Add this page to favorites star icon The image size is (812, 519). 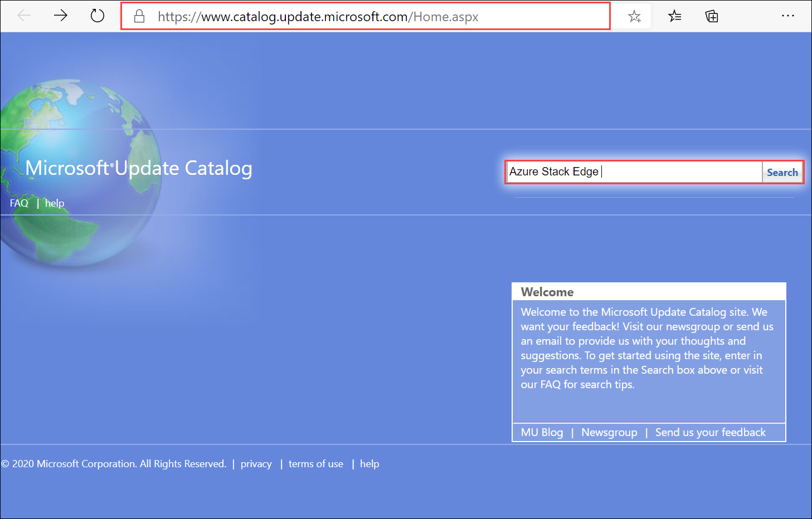tap(634, 16)
